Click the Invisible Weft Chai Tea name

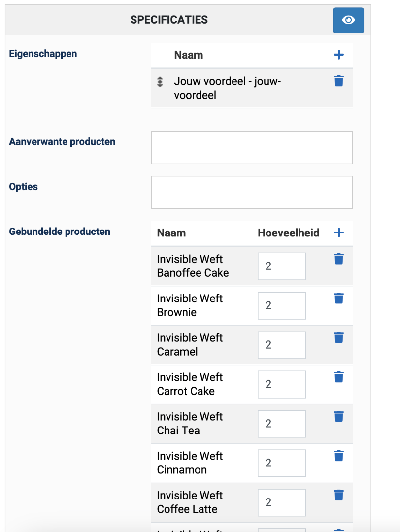tap(190, 424)
